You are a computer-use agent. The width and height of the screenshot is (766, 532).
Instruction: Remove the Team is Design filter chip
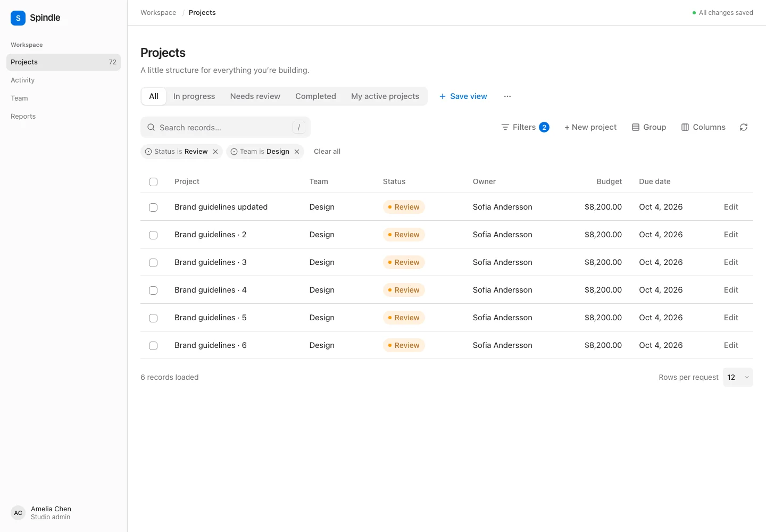tap(297, 152)
